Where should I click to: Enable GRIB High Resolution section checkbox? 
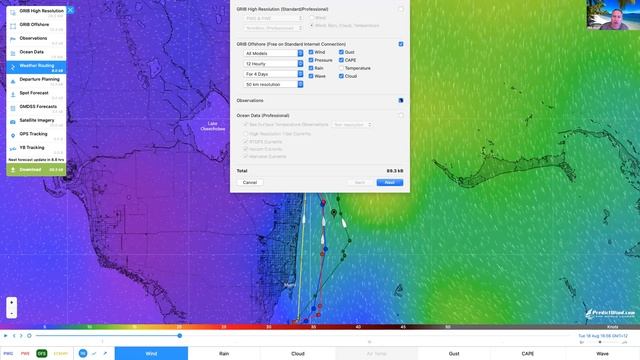401,9
